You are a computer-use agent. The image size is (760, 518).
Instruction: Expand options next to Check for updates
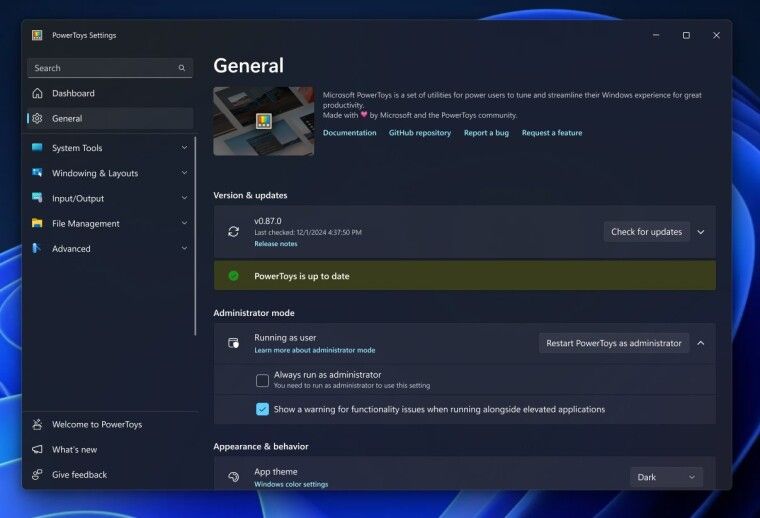point(701,232)
